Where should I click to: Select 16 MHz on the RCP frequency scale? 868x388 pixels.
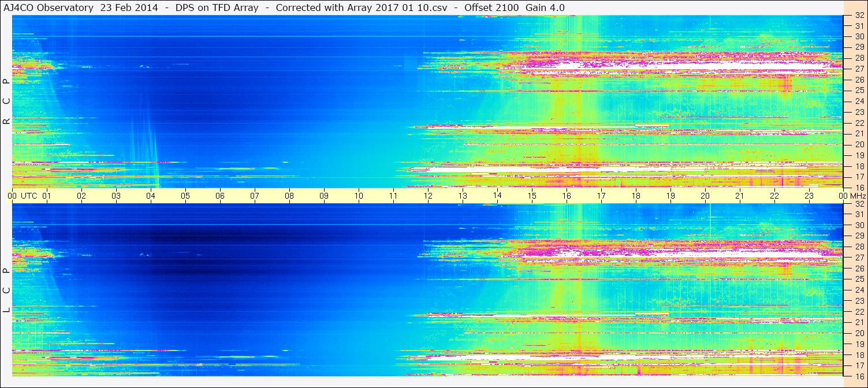pyautogui.click(x=859, y=187)
